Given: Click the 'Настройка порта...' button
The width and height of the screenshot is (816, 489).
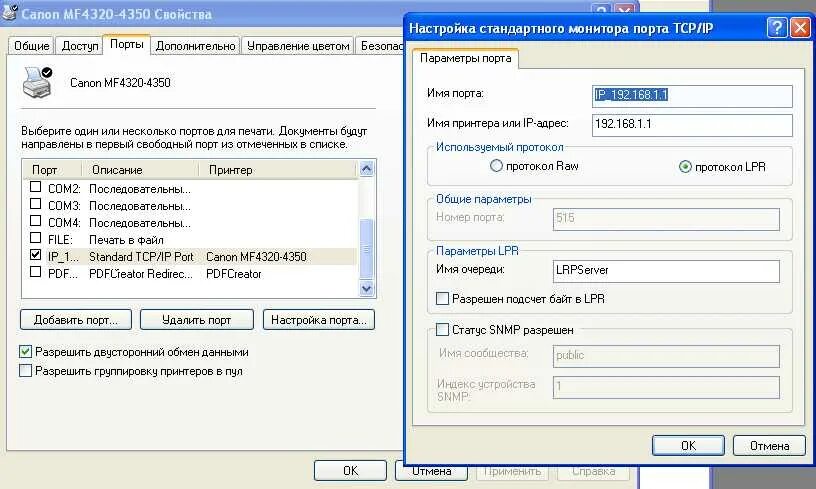Looking at the screenshot, I should [318, 320].
